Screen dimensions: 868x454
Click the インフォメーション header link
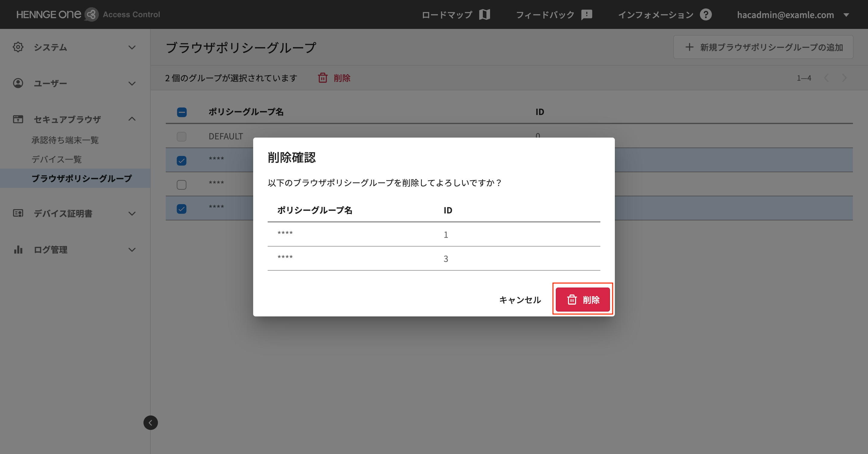click(x=656, y=15)
